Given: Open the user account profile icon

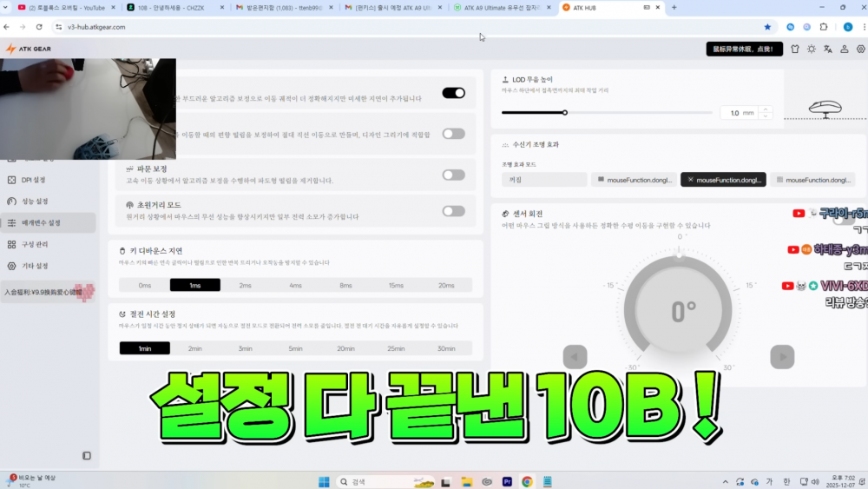Looking at the screenshot, I should pyautogui.click(x=844, y=50).
